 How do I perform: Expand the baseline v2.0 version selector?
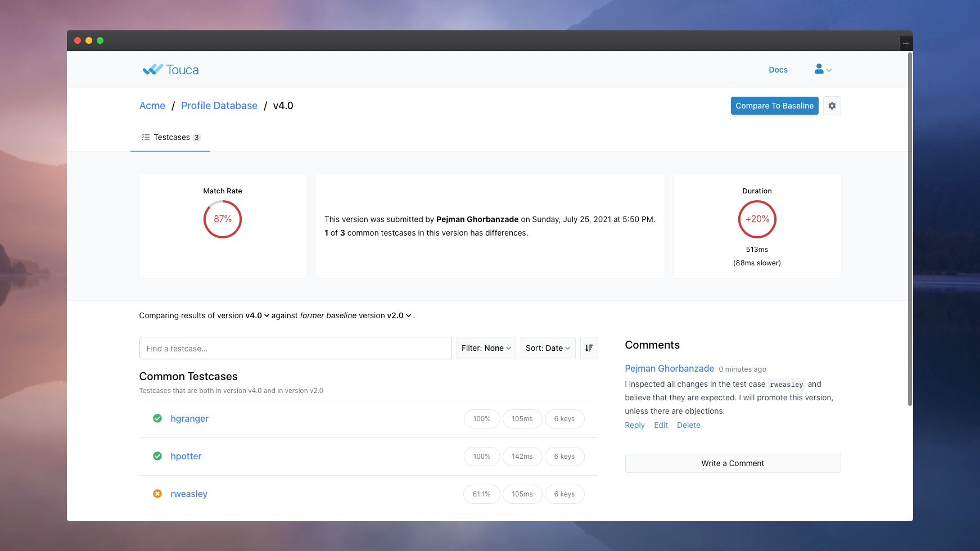[x=399, y=315]
